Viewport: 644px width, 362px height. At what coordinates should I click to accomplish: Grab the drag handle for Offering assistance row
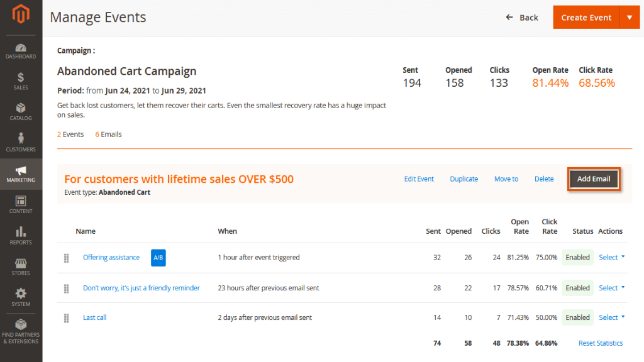click(66, 258)
